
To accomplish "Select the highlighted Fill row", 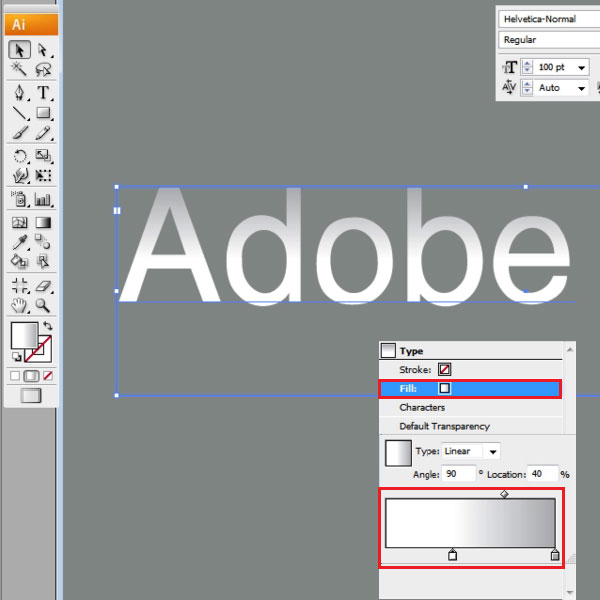I will coord(470,389).
